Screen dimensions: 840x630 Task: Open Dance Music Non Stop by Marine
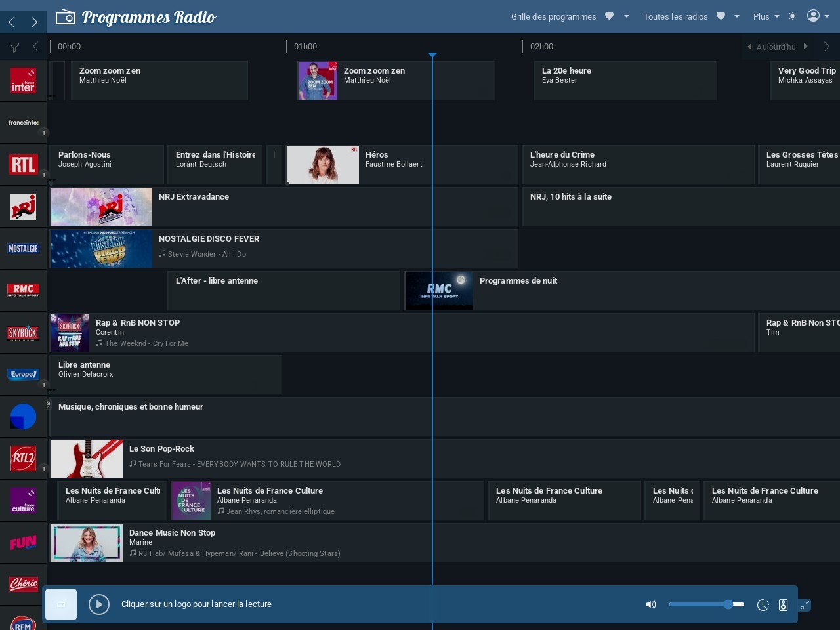(x=445, y=543)
